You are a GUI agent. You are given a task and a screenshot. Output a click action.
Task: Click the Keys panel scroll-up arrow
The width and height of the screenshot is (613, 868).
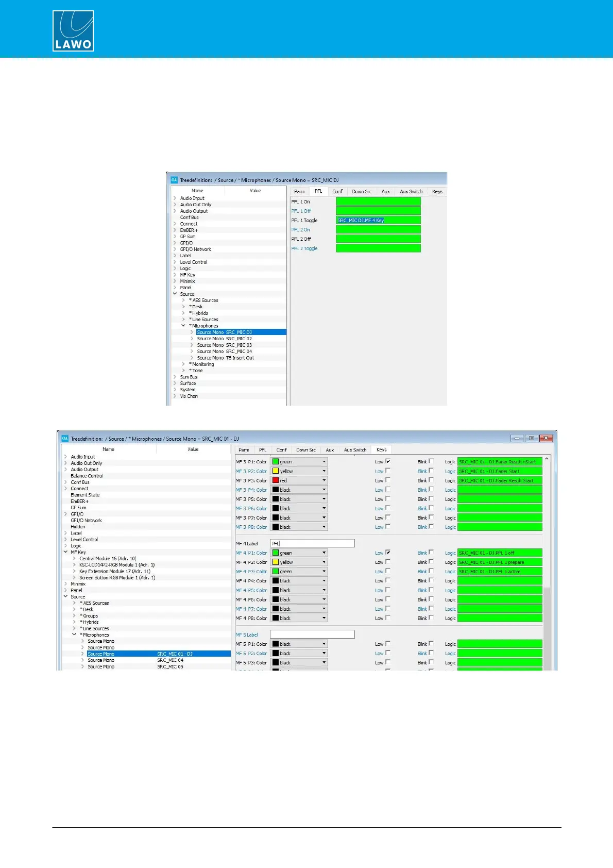coord(547,459)
